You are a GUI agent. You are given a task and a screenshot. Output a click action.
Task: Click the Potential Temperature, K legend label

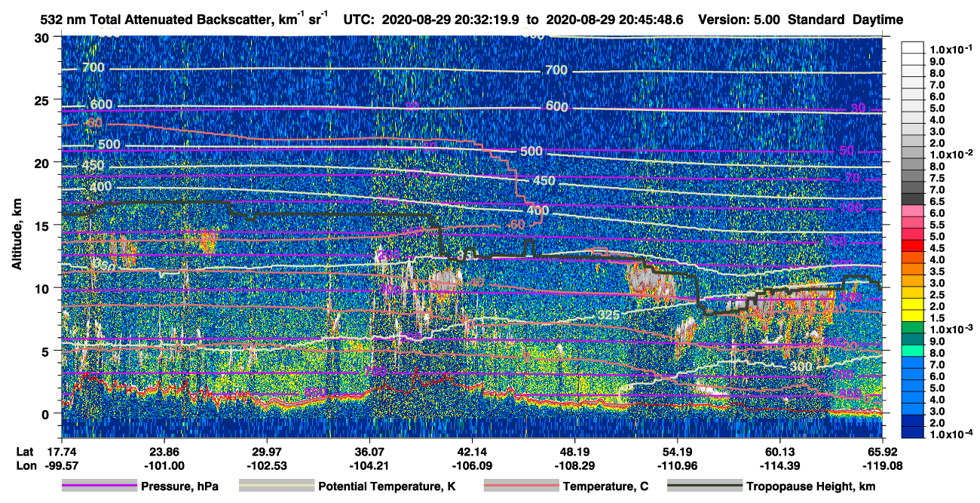pyautogui.click(x=387, y=486)
